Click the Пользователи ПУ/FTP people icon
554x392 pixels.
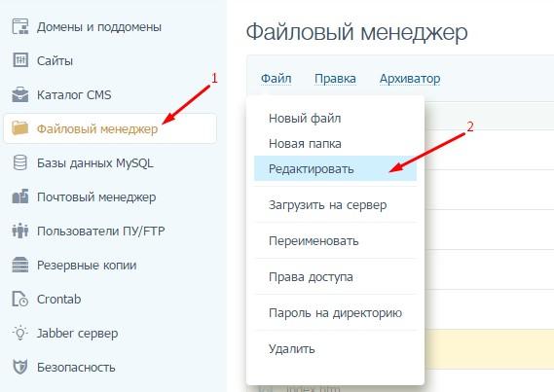click(20, 231)
